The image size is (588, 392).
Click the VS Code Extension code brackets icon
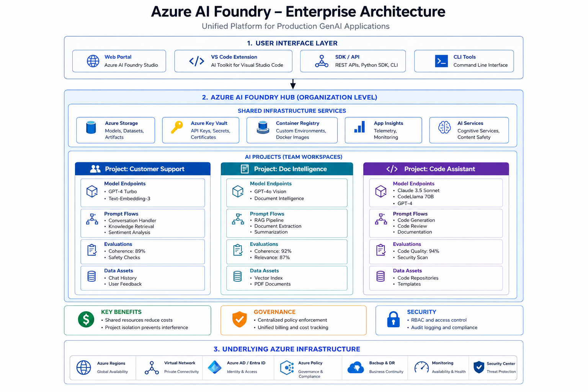pyautogui.click(x=197, y=61)
